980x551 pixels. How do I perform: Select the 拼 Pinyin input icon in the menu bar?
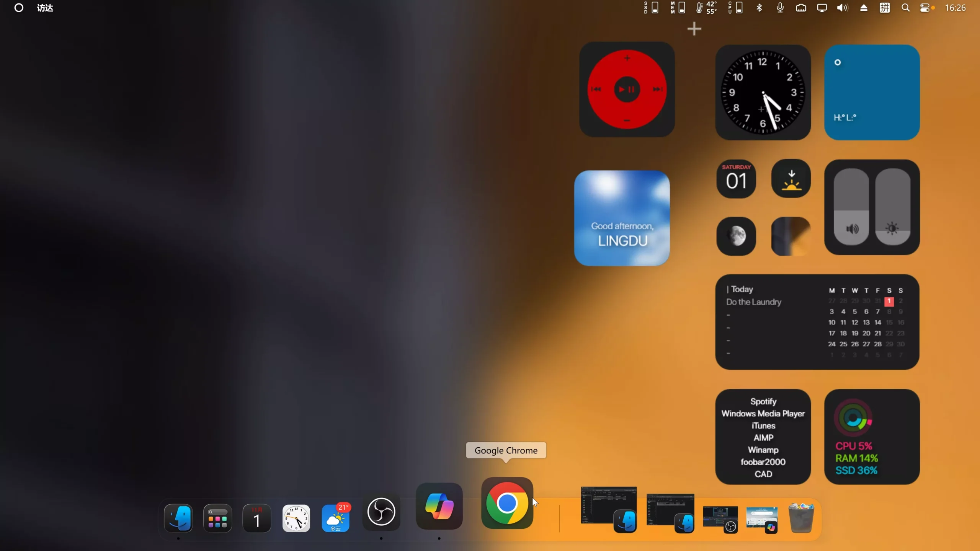884,8
